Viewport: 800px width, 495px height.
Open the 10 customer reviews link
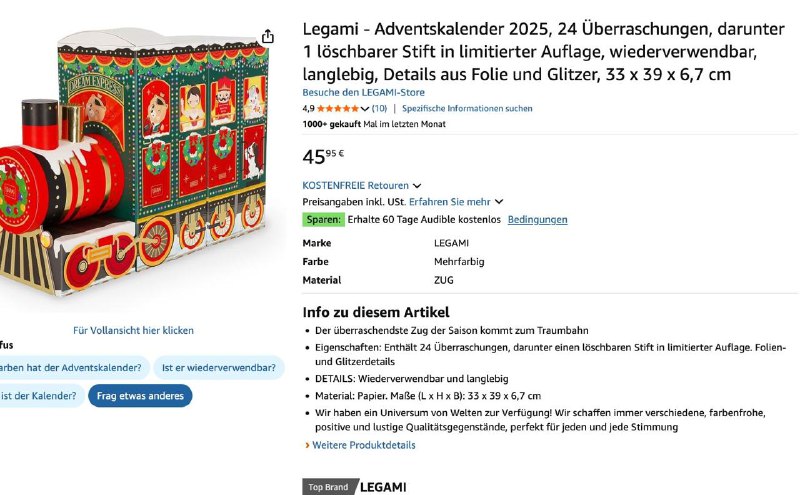pyautogui.click(x=379, y=108)
